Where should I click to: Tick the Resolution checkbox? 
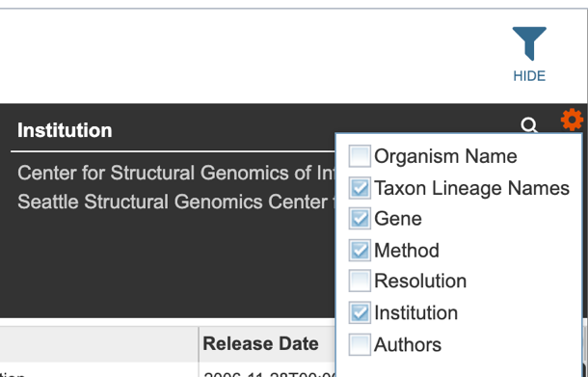point(360,281)
